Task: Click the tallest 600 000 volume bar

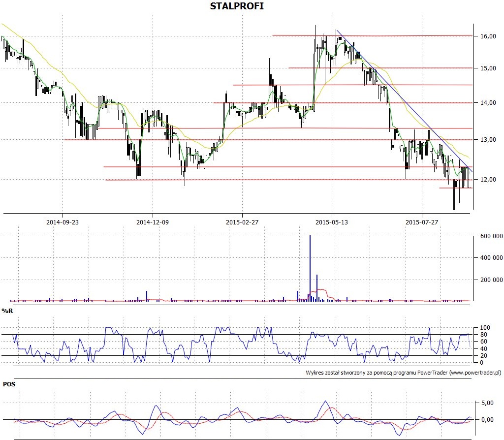Action: click(310, 268)
